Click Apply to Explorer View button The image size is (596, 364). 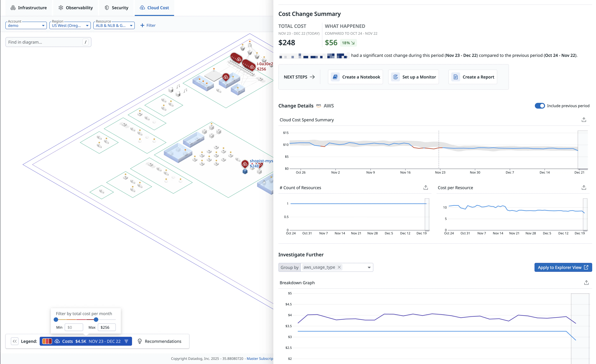[x=563, y=267]
